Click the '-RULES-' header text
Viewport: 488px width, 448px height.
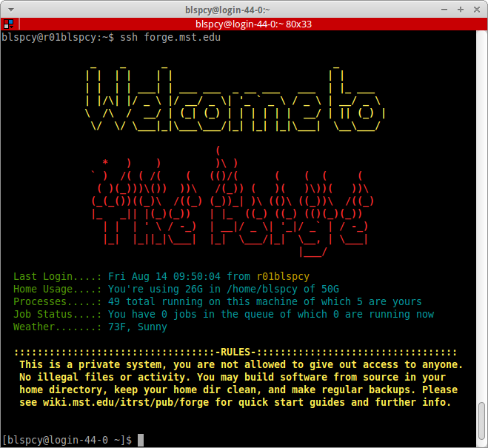[x=235, y=352]
